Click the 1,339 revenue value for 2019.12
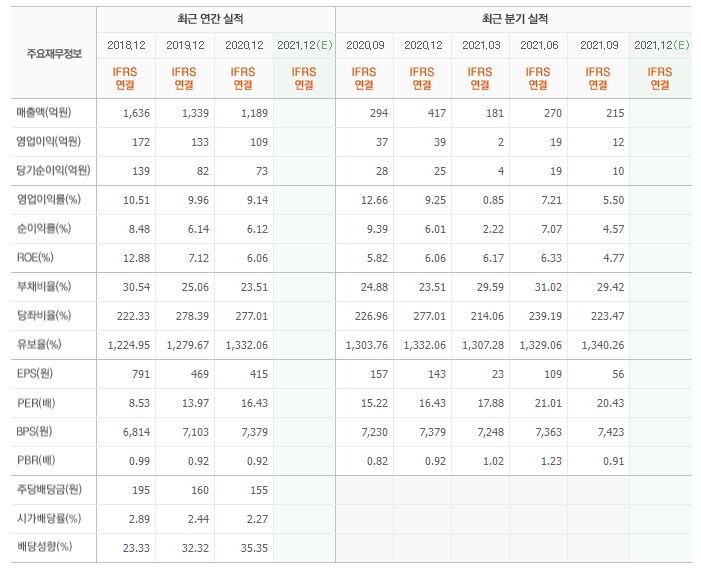The height and width of the screenshot is (570, 701). pos(195,113)
